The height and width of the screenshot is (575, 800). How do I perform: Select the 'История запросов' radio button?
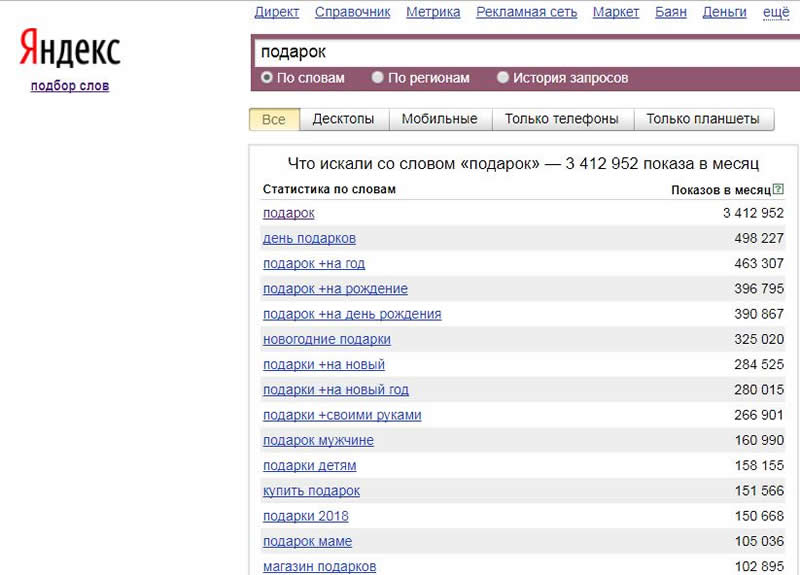coord(503,77)
